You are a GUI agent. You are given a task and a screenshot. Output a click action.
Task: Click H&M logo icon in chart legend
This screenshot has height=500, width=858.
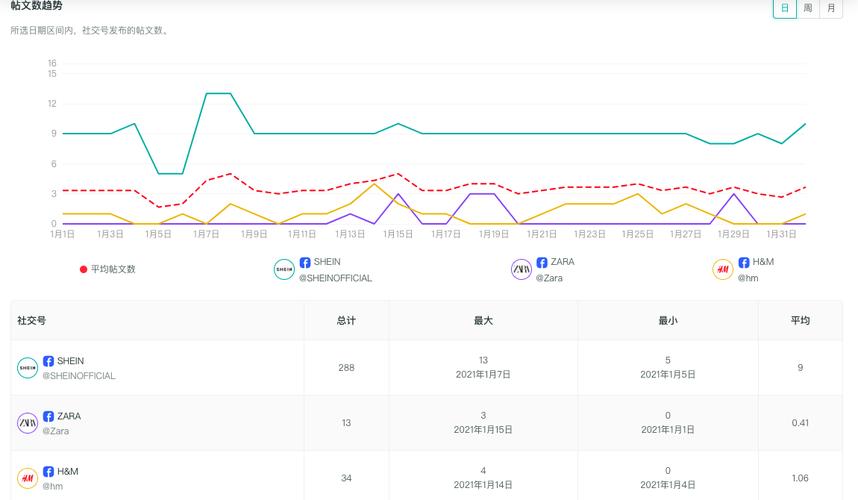tap(723, 269)
